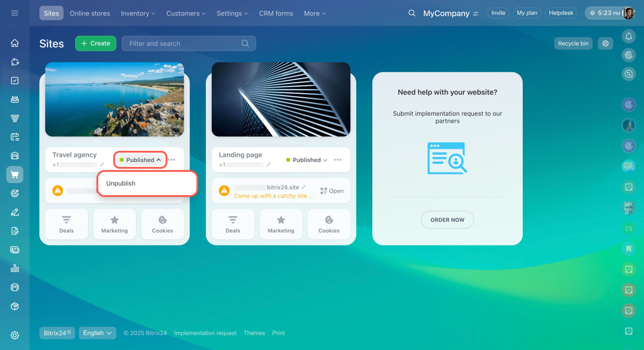Screen dimensions: 644x350
Task: Open Sites settings gear icon beside Recycle bin
Action: click(605, 43)
